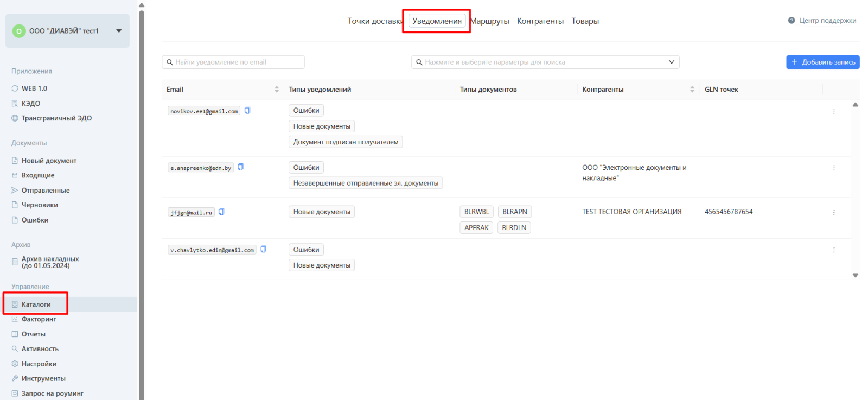Screen dimensions: 868x400
Task: Open row actions for v.chavlytko.edin@gmail.com
Action: tap(834, 250)
